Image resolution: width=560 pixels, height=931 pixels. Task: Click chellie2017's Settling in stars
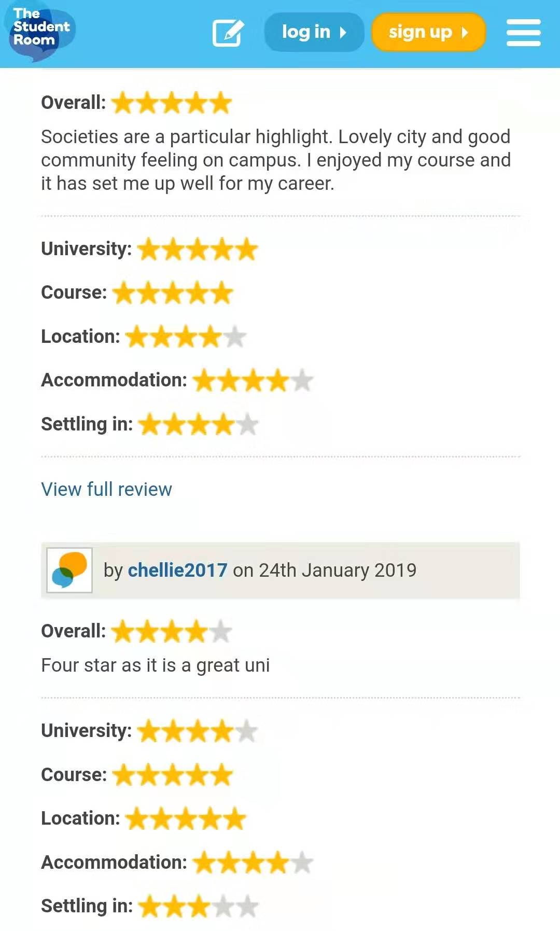click(x=198, y=907)
